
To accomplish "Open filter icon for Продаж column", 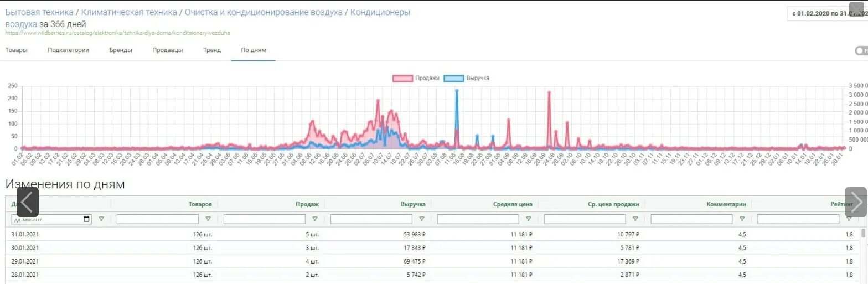I will click(315, 219).
